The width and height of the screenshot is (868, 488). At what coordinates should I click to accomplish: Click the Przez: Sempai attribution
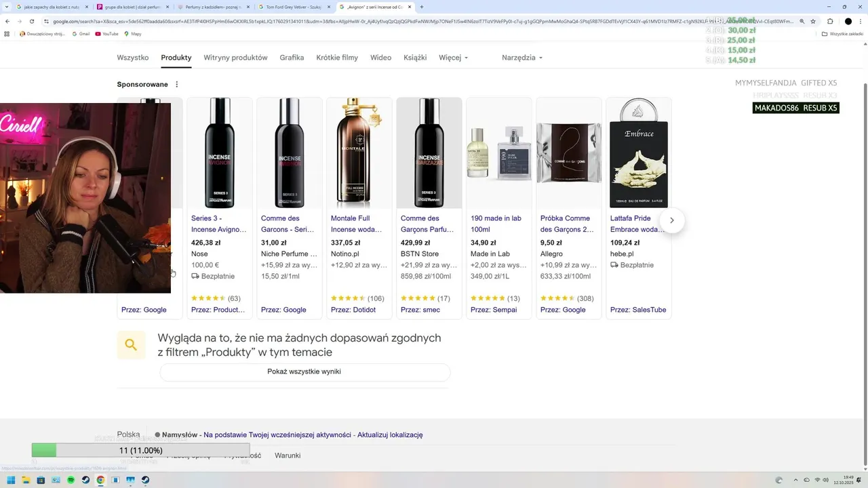494,310
